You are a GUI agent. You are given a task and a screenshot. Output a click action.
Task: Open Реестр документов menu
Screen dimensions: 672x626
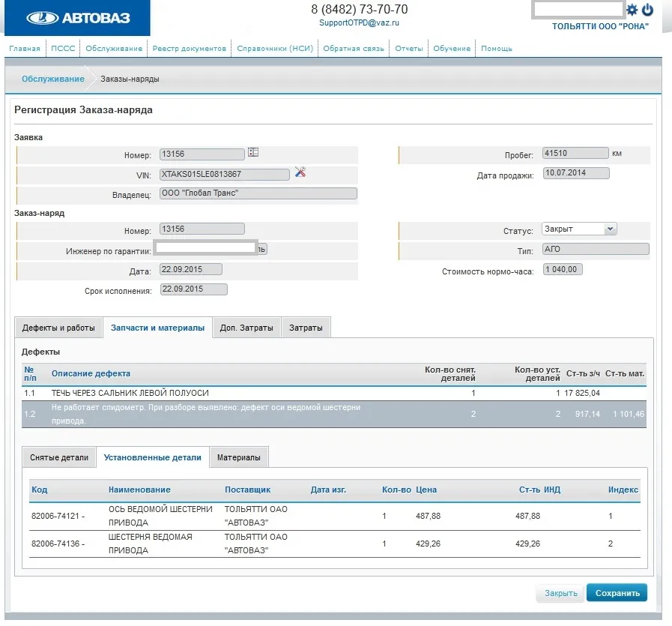pyautogui.click(x=189, y=49)
